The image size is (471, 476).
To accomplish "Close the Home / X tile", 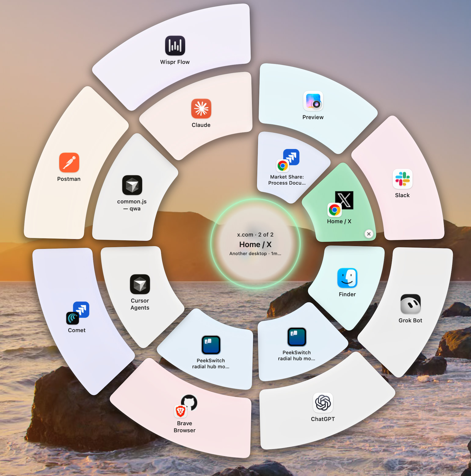I will [x=369, y=234].
